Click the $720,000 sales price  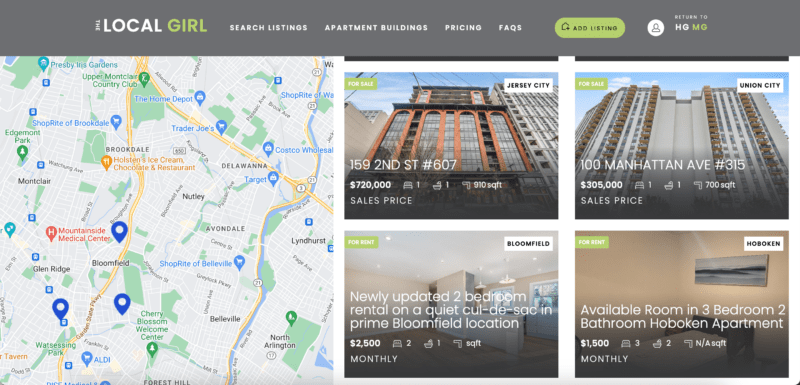point(371,185)
